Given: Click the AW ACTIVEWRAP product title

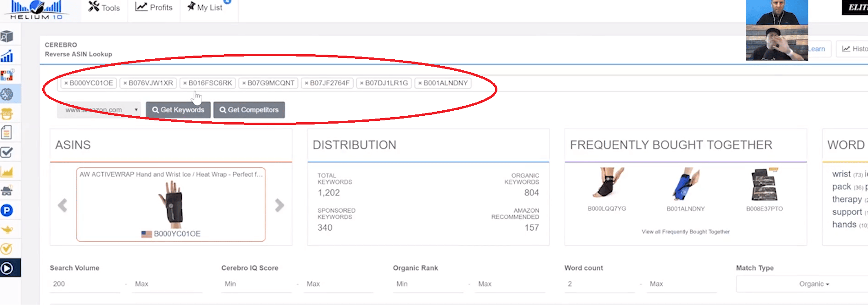Looking at the screenshot, I should click(171, 174).
